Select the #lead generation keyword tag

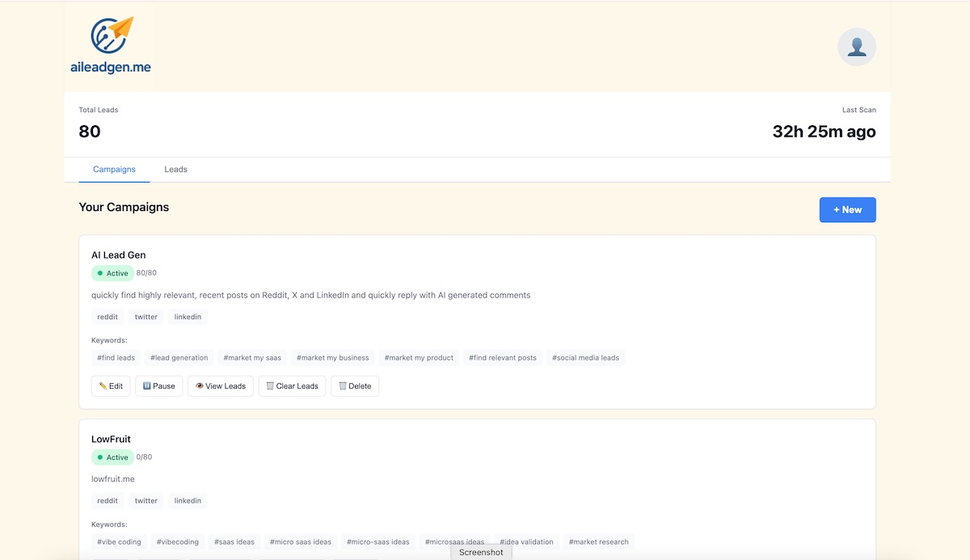tap(179, 358)
